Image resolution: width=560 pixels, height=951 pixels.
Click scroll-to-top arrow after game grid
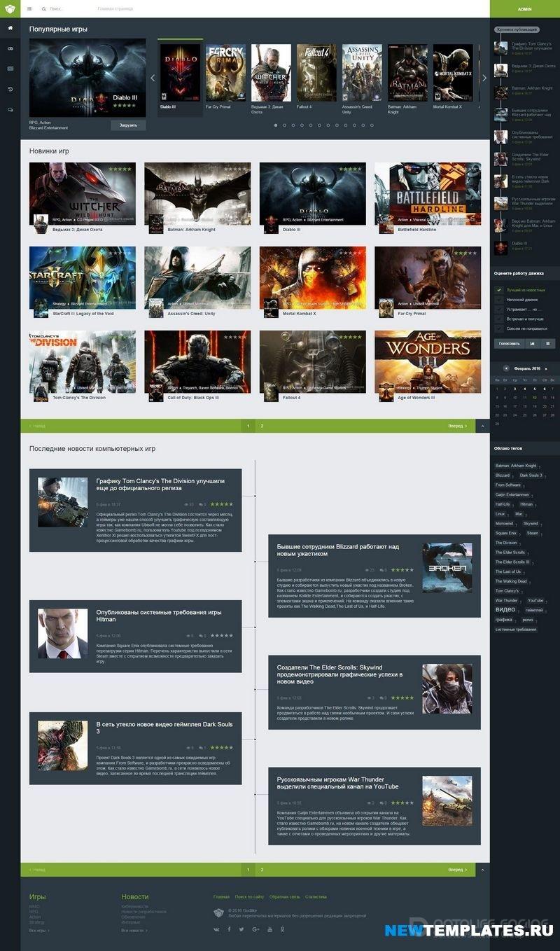(x=482, y=426)
